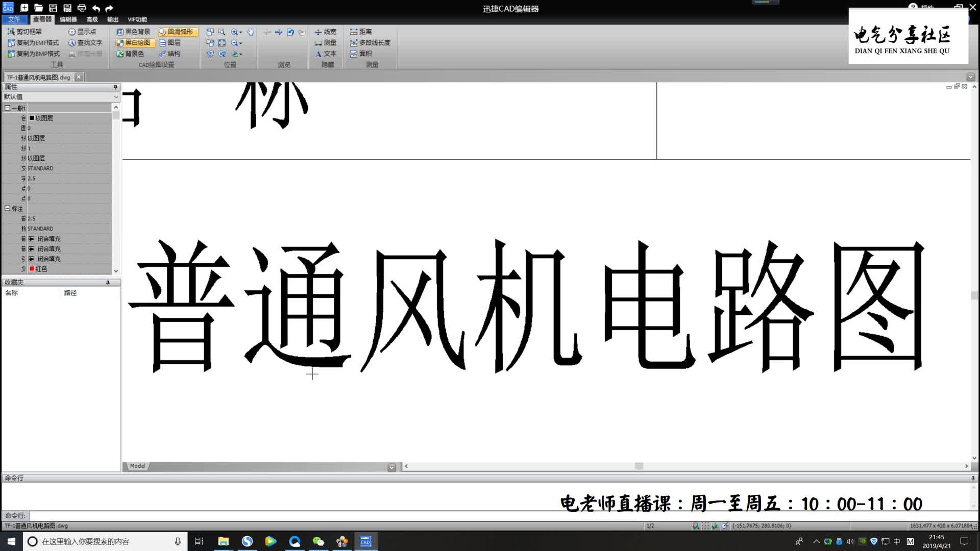
Task: Click the 距离 distance measure tool
Action: [x=361, y=32]
